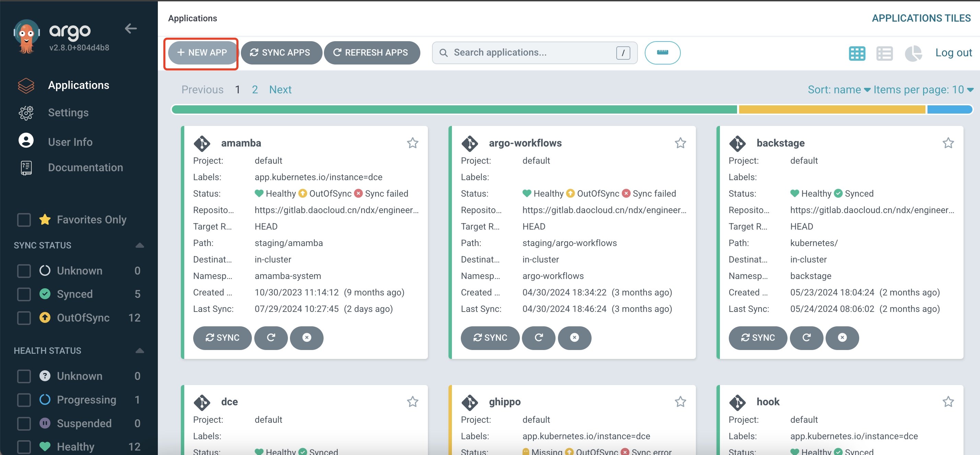This screenshot has height=455, width=980.
Task: Check the OutOfSync filter checkbox
Action: pos(24,318)
